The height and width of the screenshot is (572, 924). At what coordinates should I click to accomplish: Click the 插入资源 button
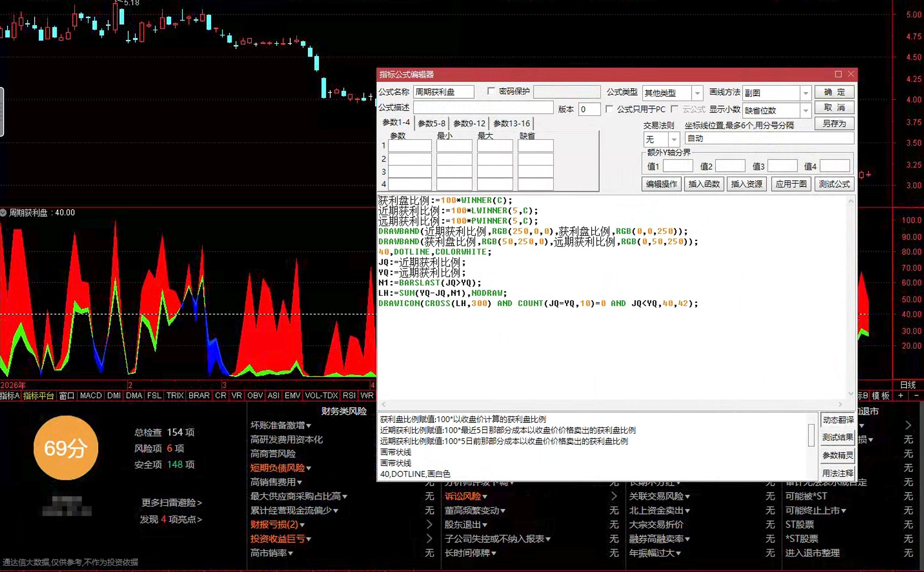tap(747, 184)
